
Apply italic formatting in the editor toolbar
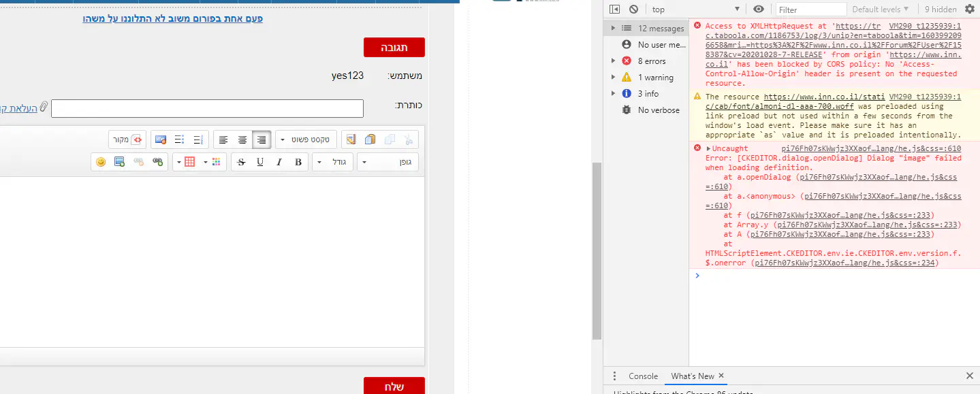point(279,162)
